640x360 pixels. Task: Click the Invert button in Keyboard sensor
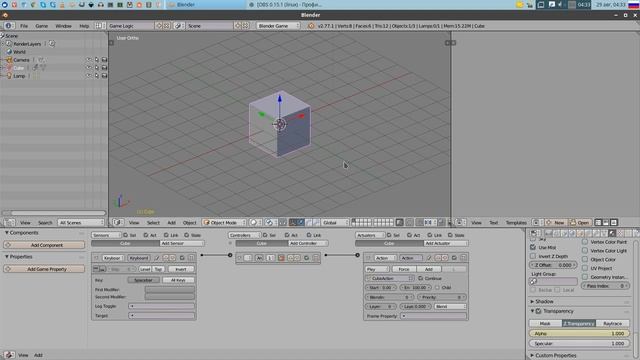181,269
